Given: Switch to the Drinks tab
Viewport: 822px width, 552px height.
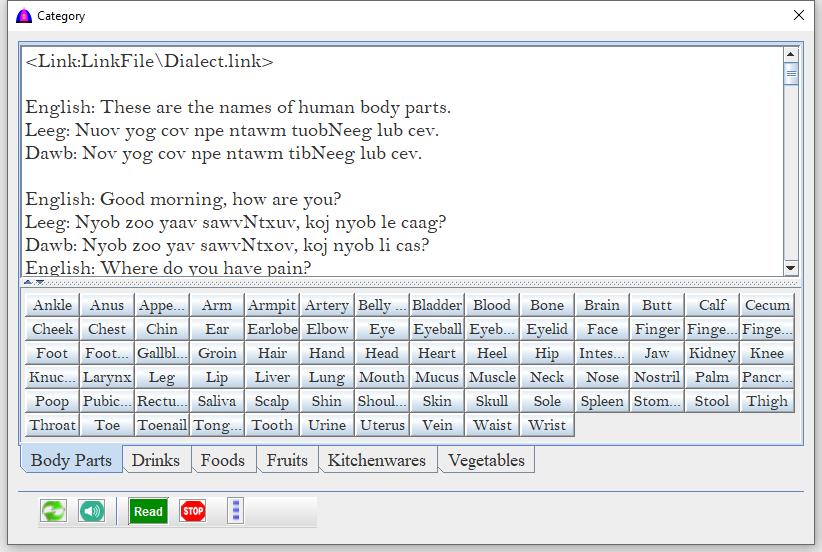Looking at the screenshot, I should (x=156, y=460).
